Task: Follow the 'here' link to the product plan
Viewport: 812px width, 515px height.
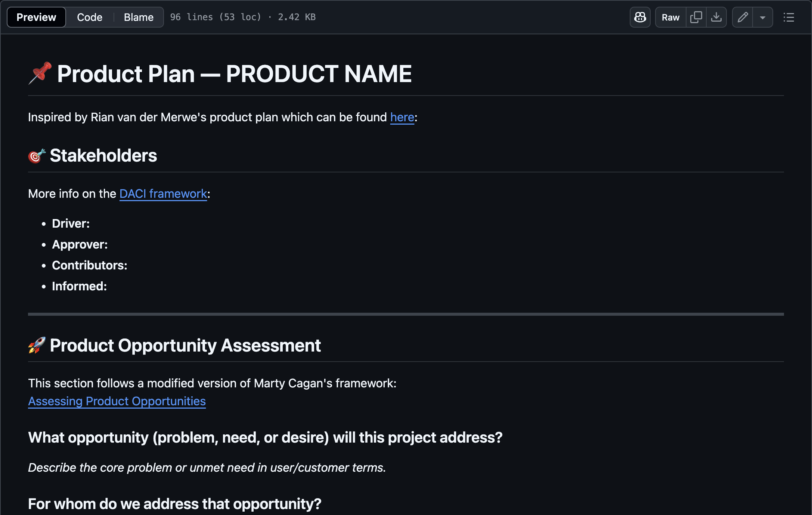Action: pos(402,117)
